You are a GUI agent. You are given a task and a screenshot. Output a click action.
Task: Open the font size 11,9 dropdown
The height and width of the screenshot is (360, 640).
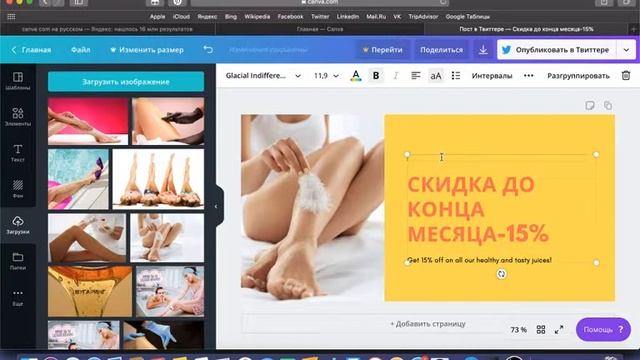point(326,76)
